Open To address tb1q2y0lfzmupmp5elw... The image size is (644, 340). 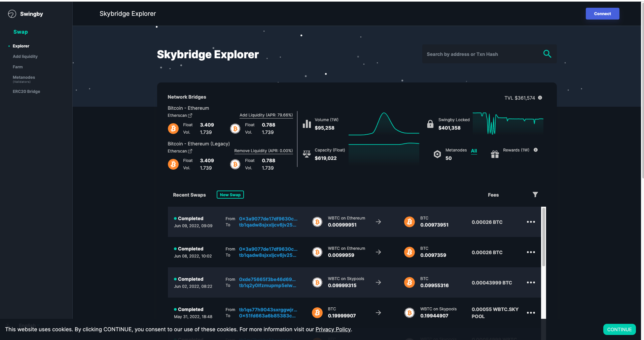click(267, 285)
